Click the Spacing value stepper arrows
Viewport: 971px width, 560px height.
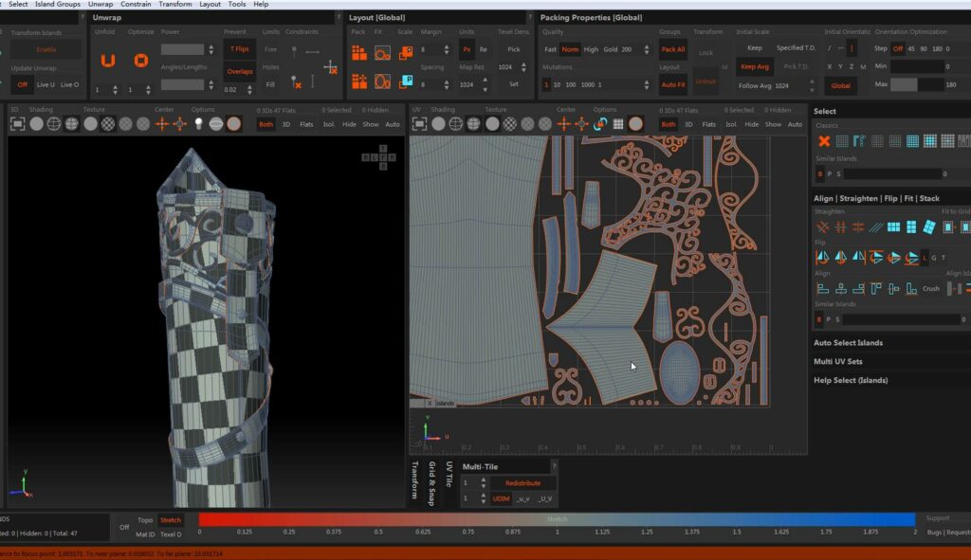(x=447, y=84)
